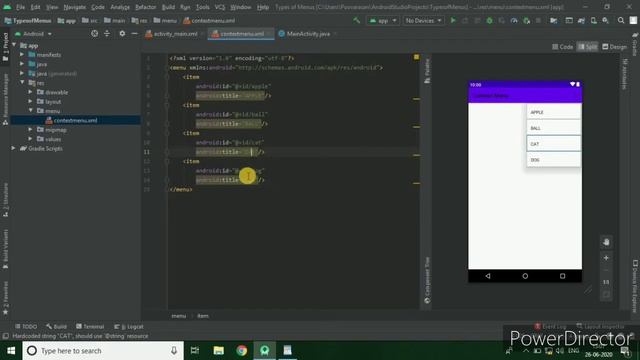Click the Sync Project with Gradle icon
This screenshot has height=360, width=640.
581,20
